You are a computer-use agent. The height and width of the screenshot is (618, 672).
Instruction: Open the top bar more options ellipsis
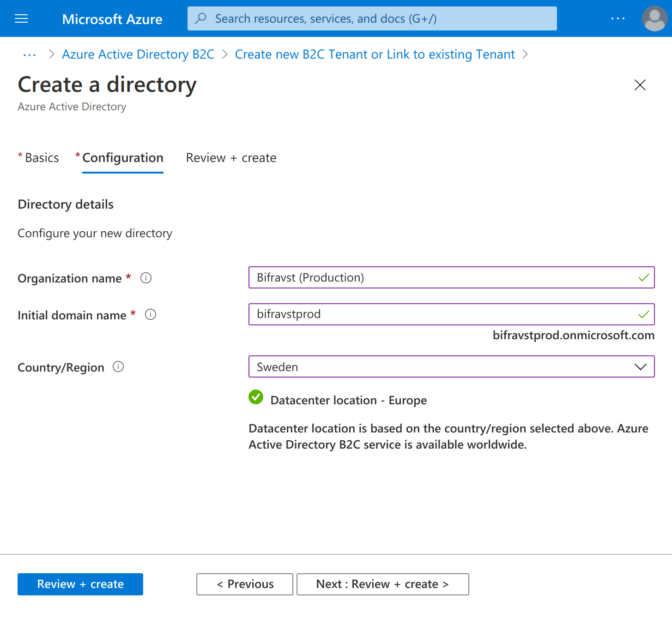618,18
